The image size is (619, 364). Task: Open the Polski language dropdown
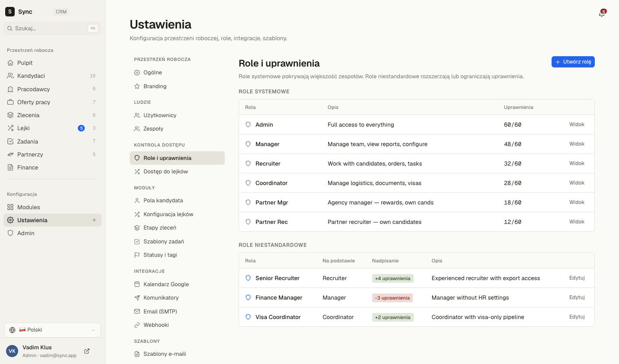click(52, 330)
